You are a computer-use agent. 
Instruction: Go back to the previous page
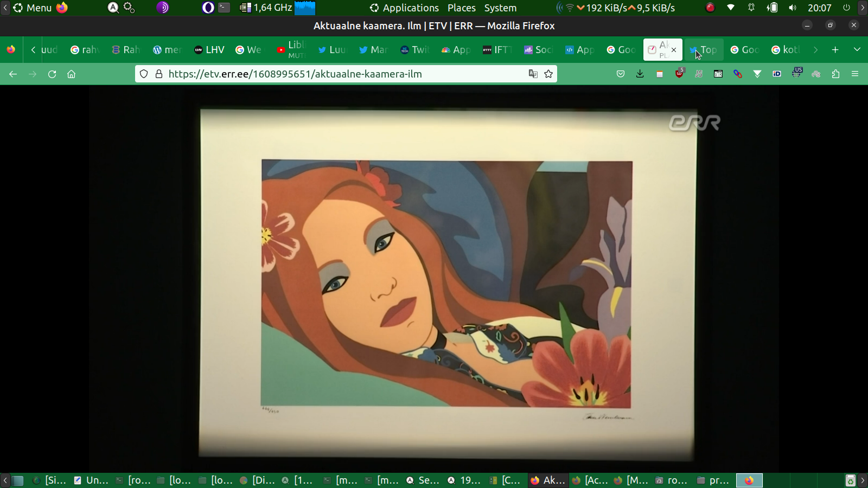(x=13, y=74)
